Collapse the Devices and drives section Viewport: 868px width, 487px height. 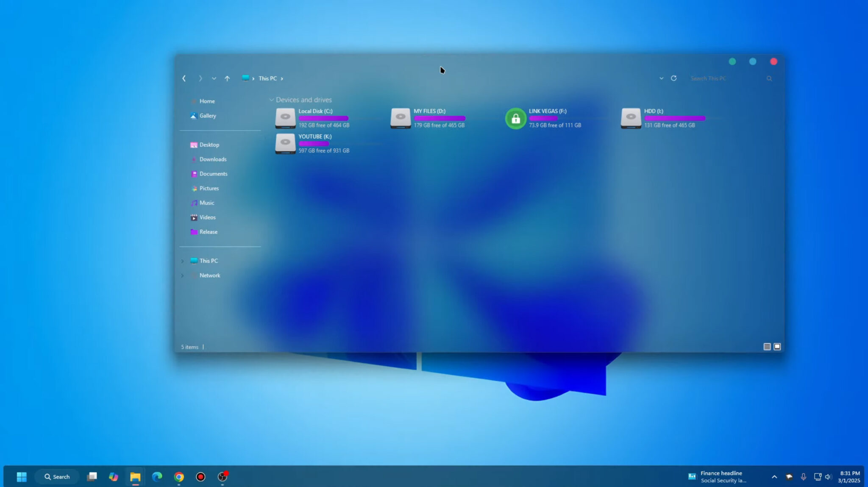click(x=272, y=100)
